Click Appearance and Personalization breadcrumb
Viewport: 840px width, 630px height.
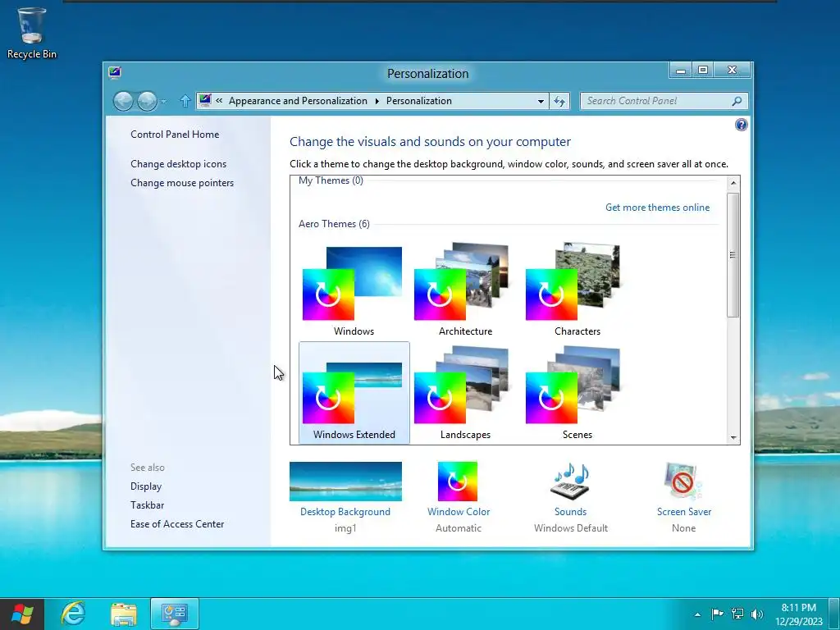coord(298,101)
